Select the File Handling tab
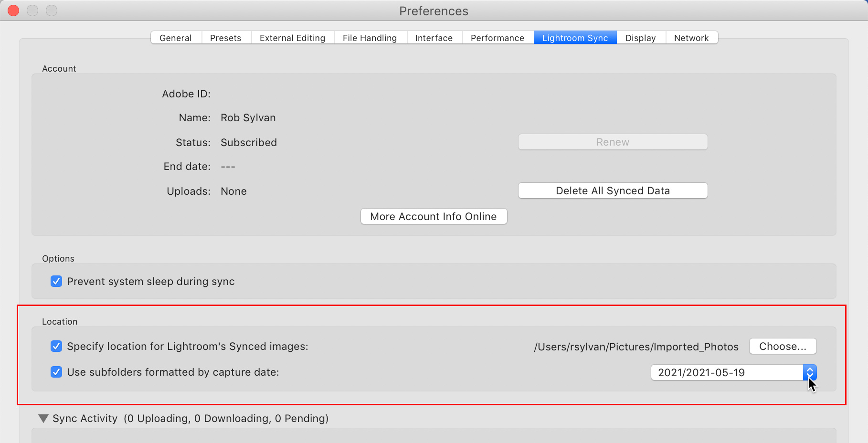This screenshot has width=868, height=443. (x=370, y=38)
